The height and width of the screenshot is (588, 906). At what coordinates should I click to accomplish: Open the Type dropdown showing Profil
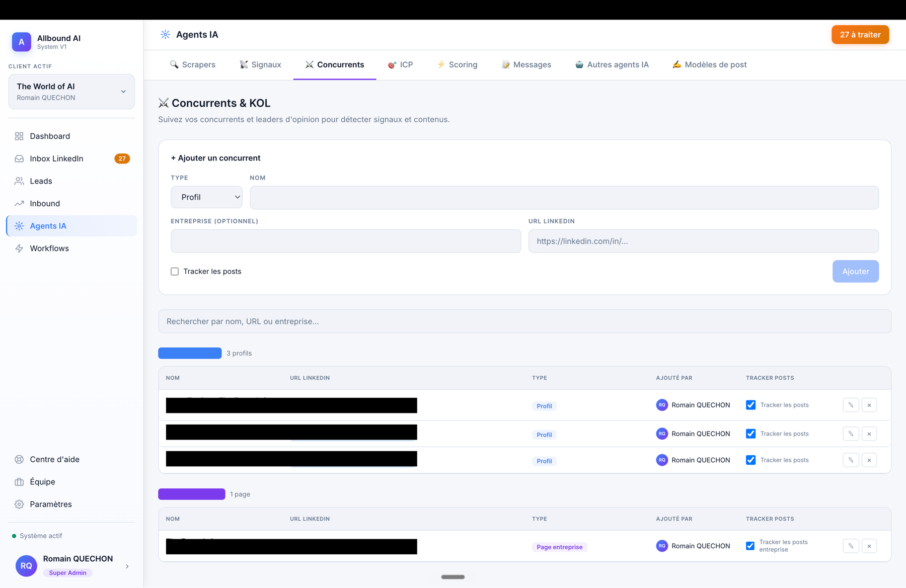(206, 197)
